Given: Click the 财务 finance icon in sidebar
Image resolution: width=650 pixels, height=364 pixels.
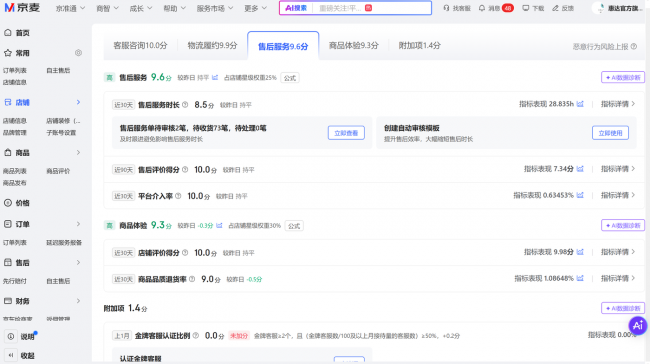Looking at the screenshot, I should [x=8, y=301].
